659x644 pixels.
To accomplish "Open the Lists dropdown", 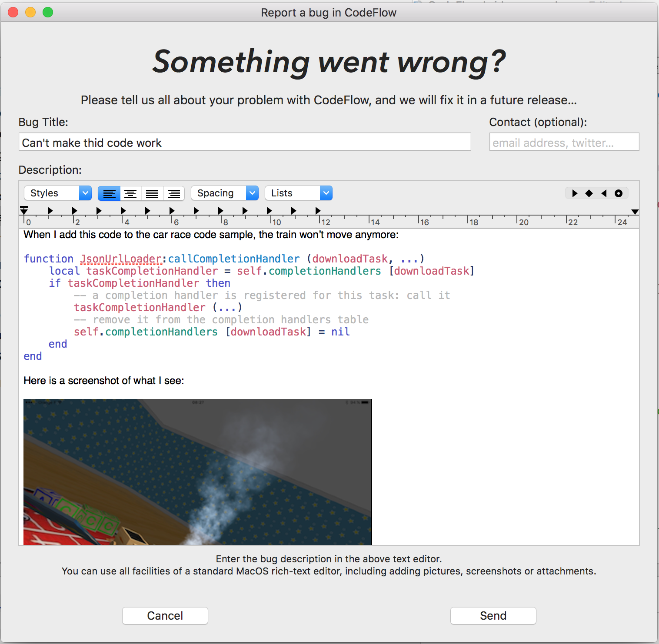I will [299, 193].
